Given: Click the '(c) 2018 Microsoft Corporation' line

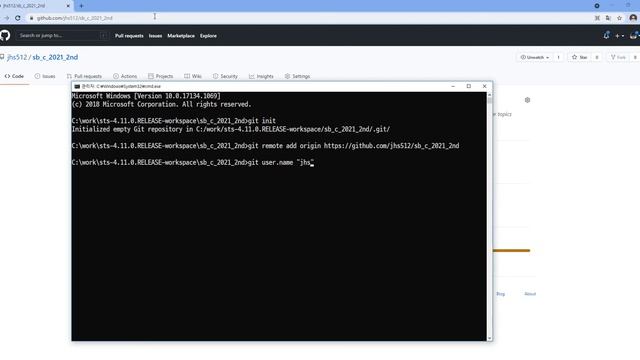Looking at the screenshot, I should click(161, 104).
